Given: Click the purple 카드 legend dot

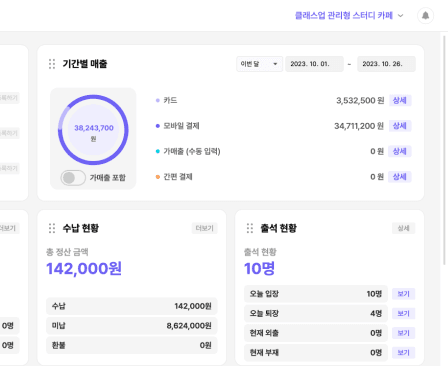Looking at the screenshot, I should click(x=158, y=100).
